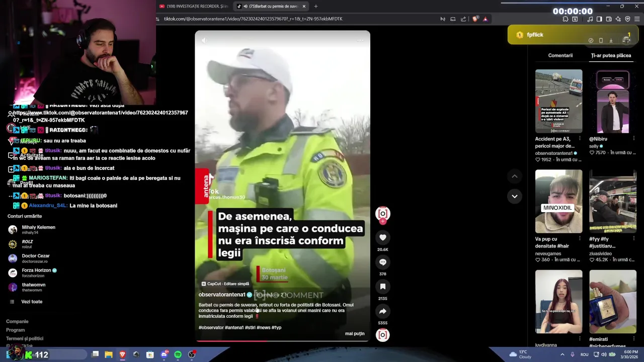The image size is (644, 362).
Task: Open the luvdiyanna video thumbnail
Action: pyautogui.click(x=558, y=302)
